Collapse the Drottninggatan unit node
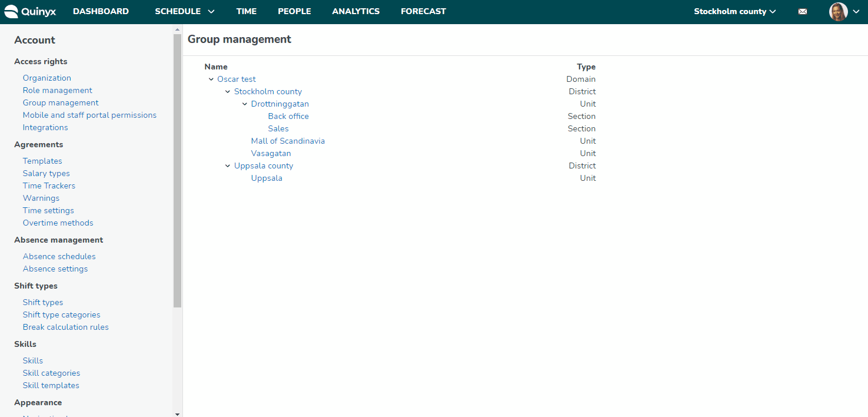 click(245, 104)
